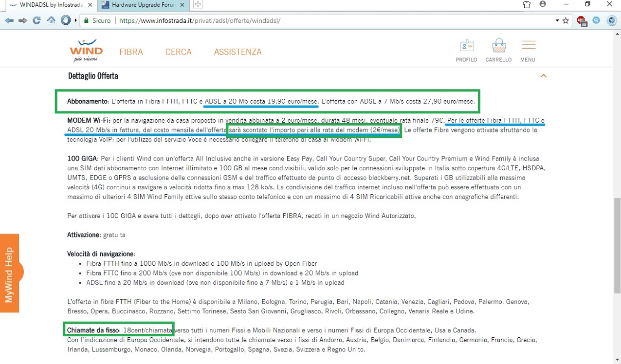Screen dimensions: 621x364
Task: Go forward using the browser forward arrow
Action: click(23, 21)
